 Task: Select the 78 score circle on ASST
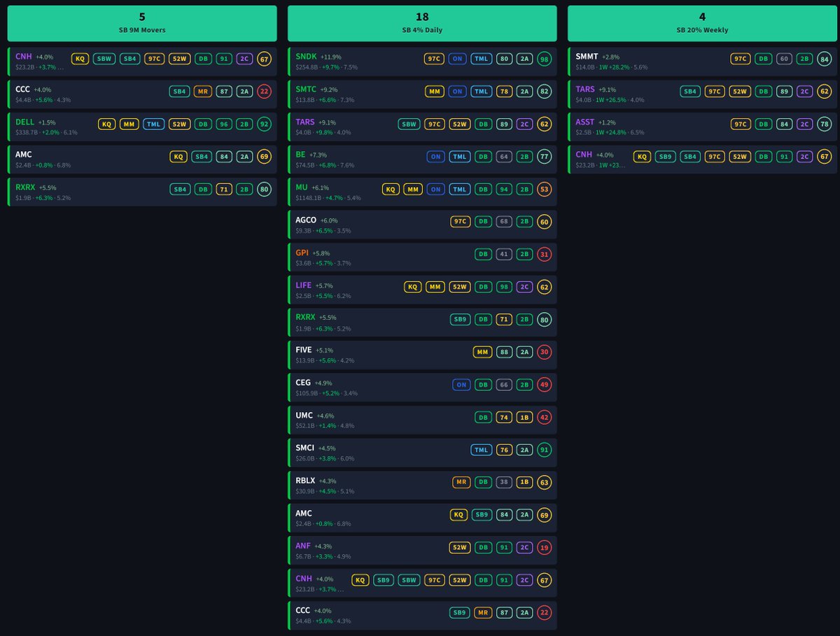pos(824,124)
